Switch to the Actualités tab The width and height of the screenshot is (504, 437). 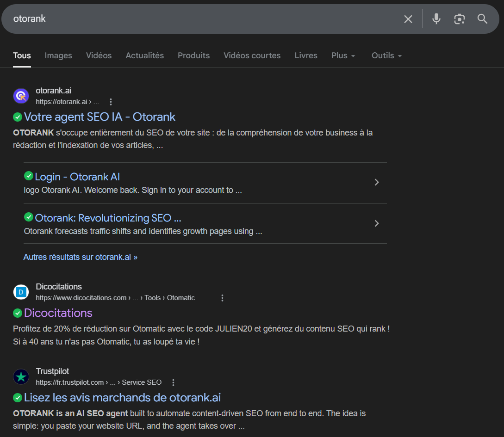pyautogui.click(x=145, y=55)
